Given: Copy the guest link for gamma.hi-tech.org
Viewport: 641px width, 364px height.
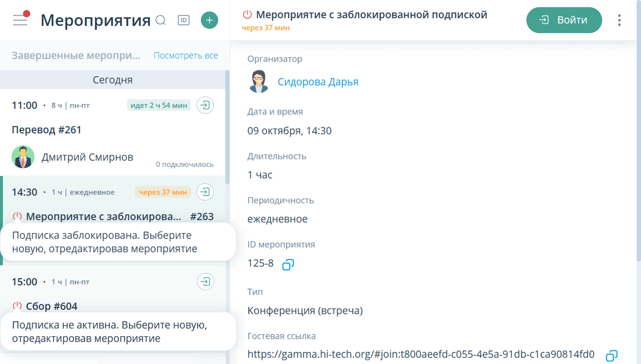Looking at the screenshot, I should (613, 355).
